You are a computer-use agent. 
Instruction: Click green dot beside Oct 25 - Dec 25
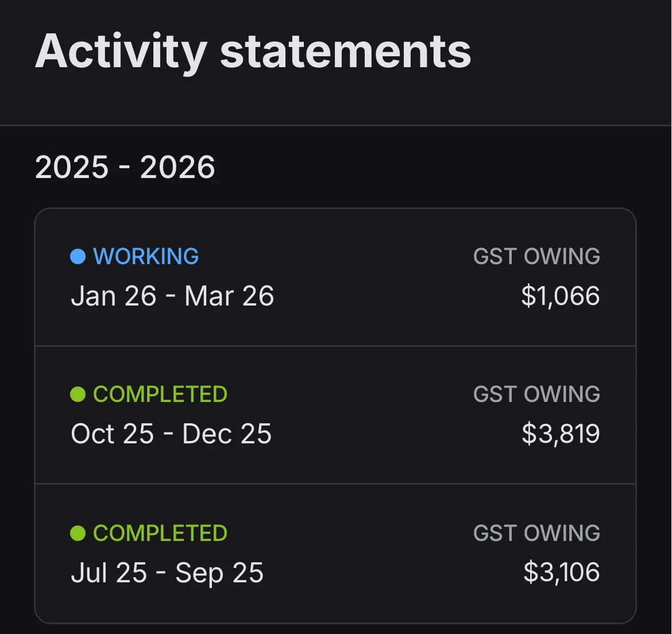(x=78, y=395)
